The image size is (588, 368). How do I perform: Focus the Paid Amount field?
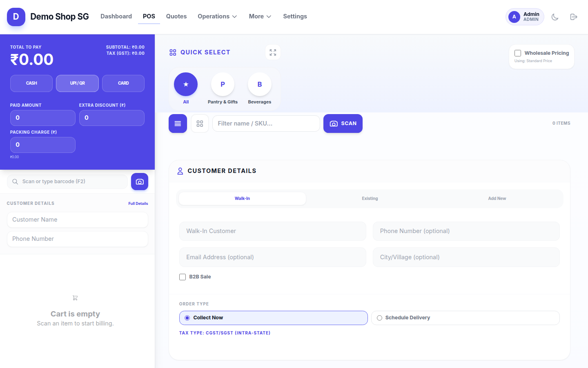[43, 118]
